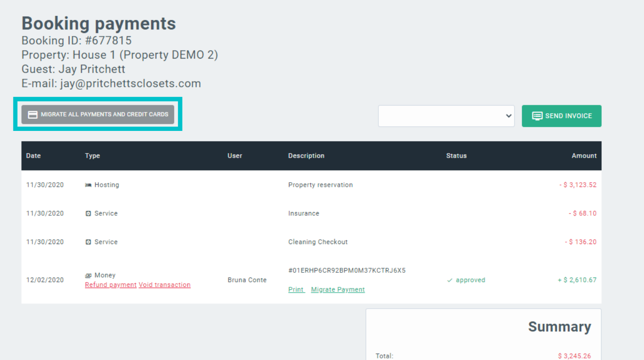Click the transaction ID #01ERHP6CR92BPM0M37KCTRJ6X5
Screen dimensions: 644x360
[x=347, y=271]
